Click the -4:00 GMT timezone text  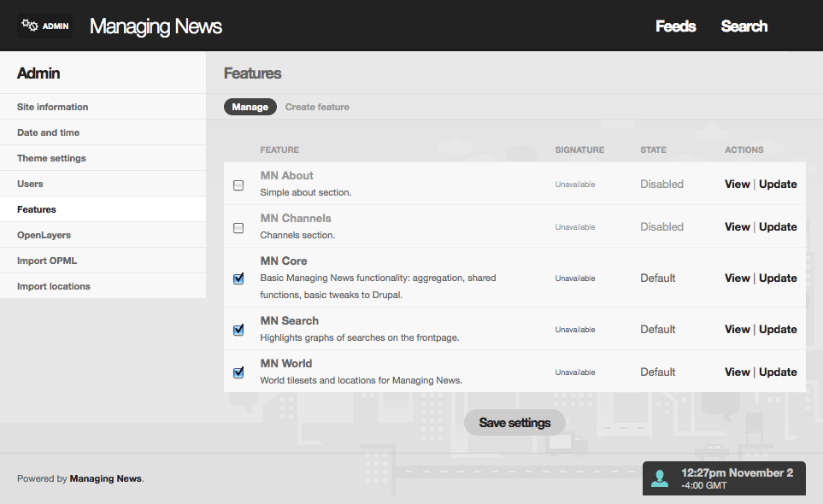(x=704, y=486)
